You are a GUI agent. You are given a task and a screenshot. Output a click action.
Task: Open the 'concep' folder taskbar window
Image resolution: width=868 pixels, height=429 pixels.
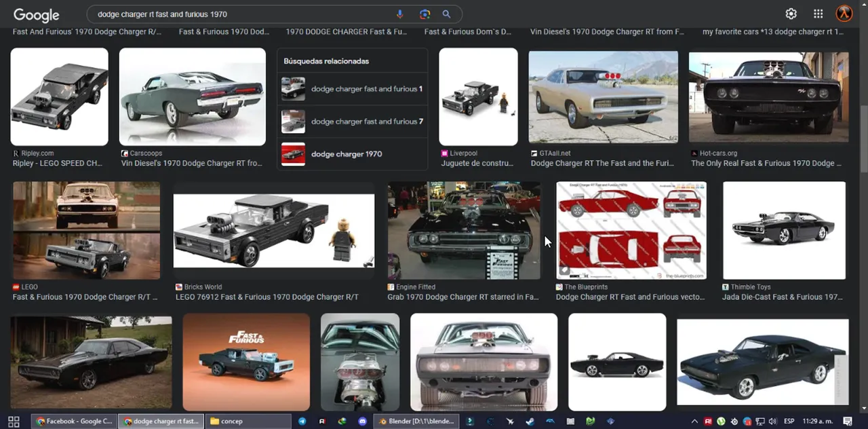coord(248,421)
